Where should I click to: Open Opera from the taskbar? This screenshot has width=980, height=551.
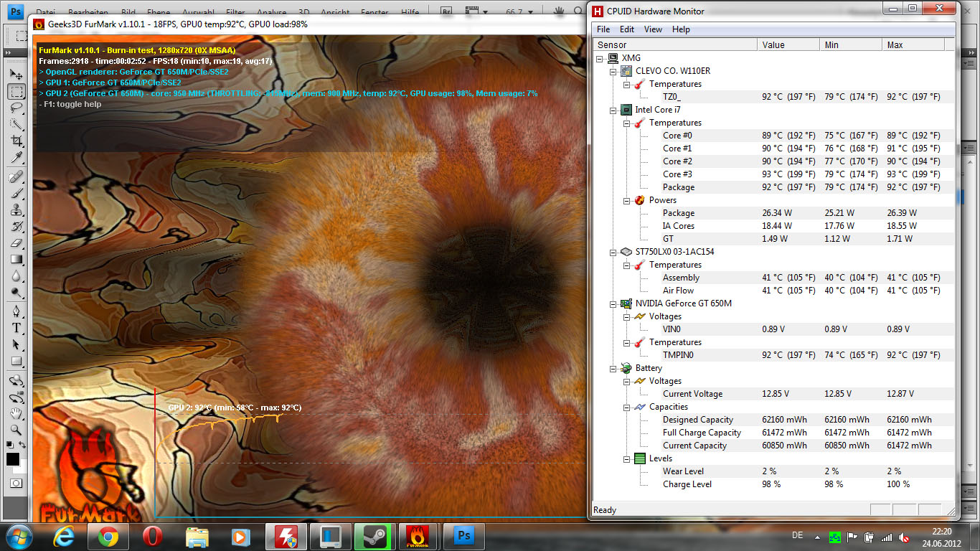pyautogui.click(x=153, y=537)
